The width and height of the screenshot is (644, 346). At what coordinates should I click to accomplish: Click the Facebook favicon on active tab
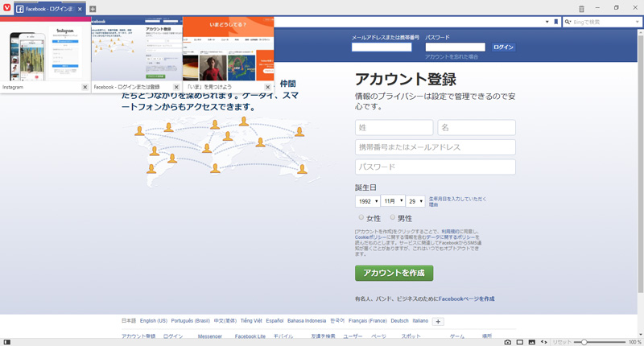pyautogui.click(x=19, y=9)
